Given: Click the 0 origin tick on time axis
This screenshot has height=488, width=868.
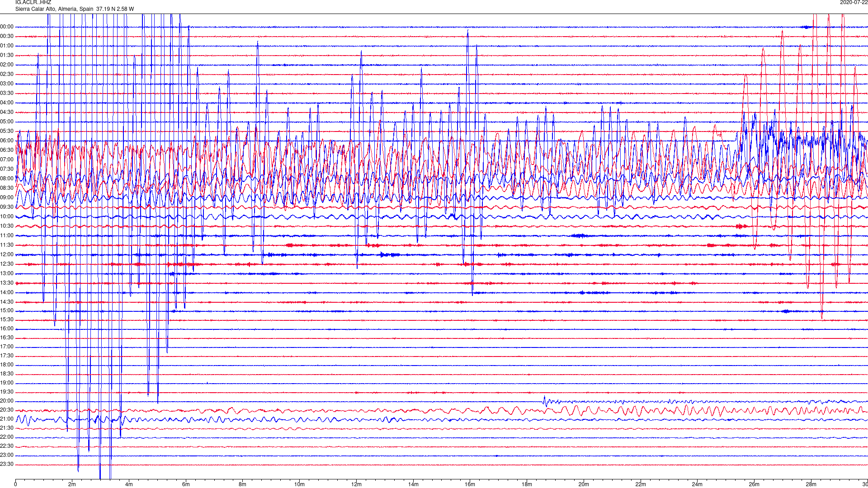Looking at the screenshot, I should coord(15,484).
